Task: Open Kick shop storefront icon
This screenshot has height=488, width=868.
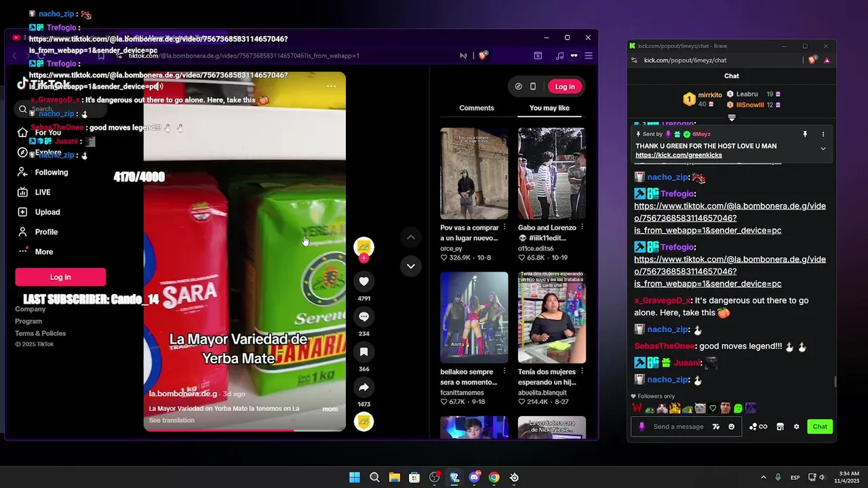Action: point(780,426)
